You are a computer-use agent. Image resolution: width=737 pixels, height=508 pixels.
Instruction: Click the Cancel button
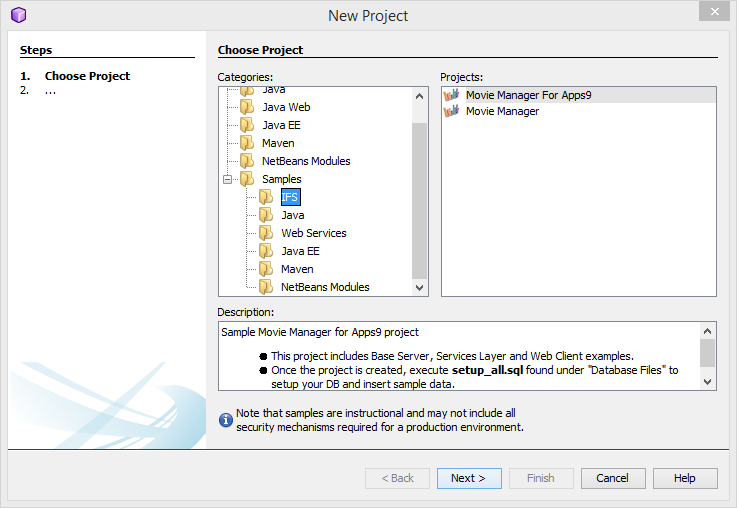613,478
